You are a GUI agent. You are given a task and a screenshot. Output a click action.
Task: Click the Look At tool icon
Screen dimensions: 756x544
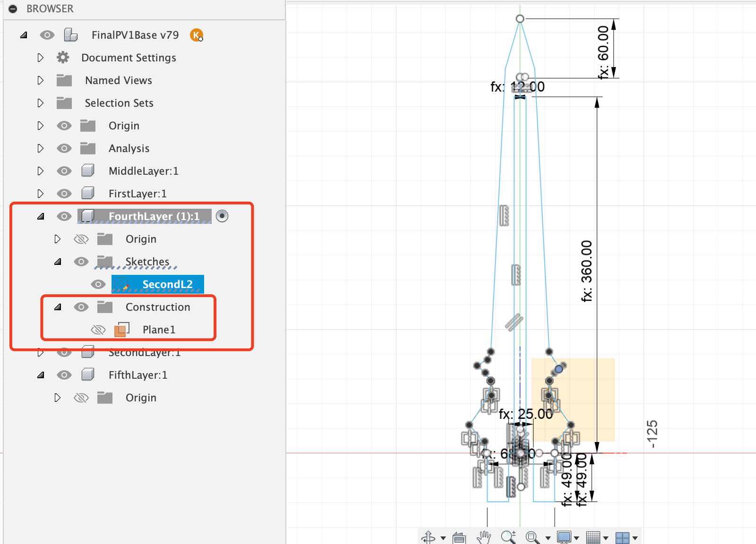pyautogui.click(x=459, y=537)
